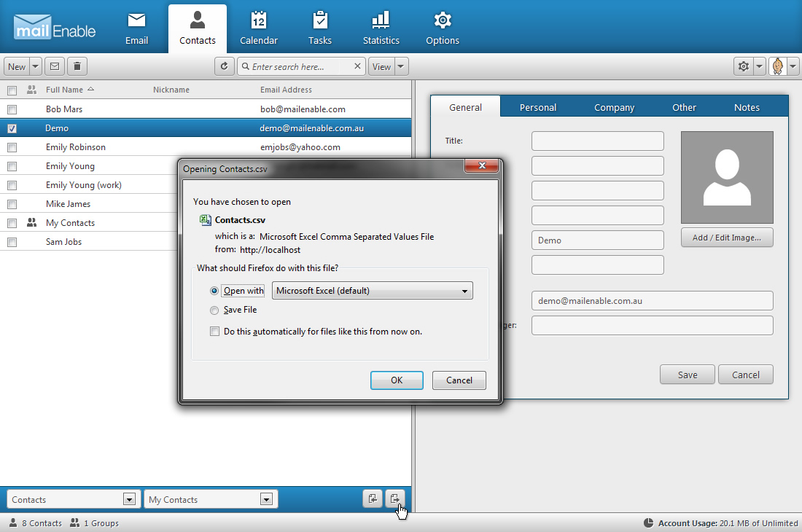Open the Contacts folder type dropdown
The image size is (802, 532).
[x=72, y=499]
